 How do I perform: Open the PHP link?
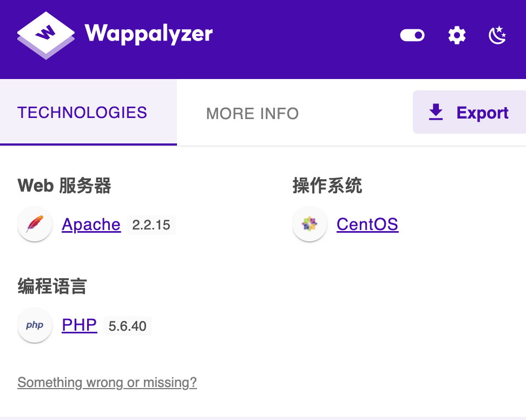click(x=80, y=325)
